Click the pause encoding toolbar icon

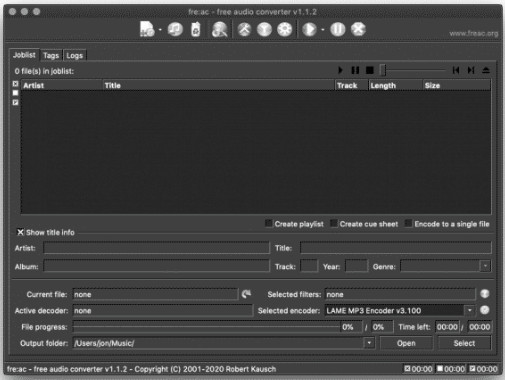click(338, 29)
